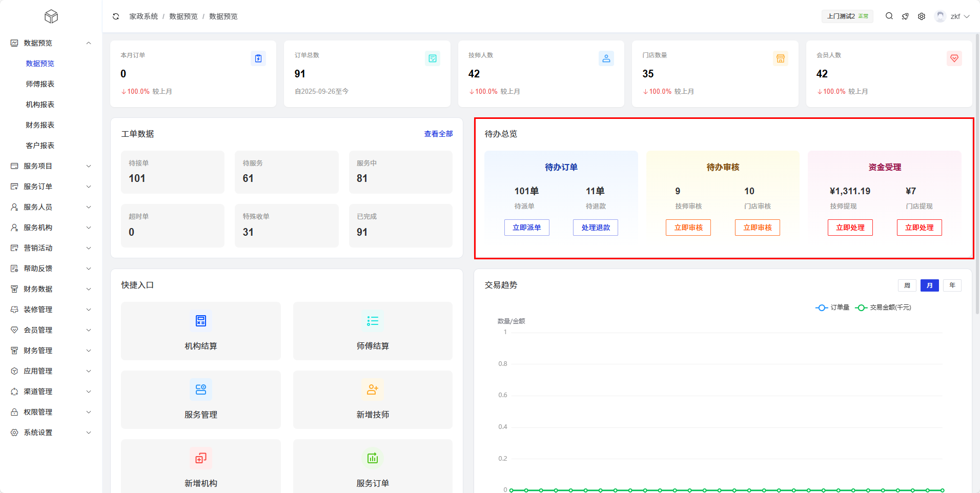Open settings gear in top header
Screen dimensions: 980x493
point(922,16)
